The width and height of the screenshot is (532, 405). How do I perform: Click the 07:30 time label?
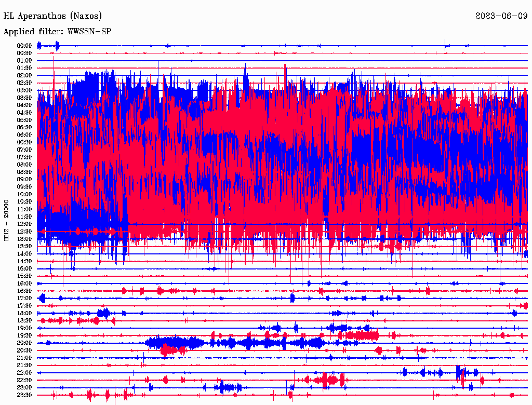click(24, 157)
